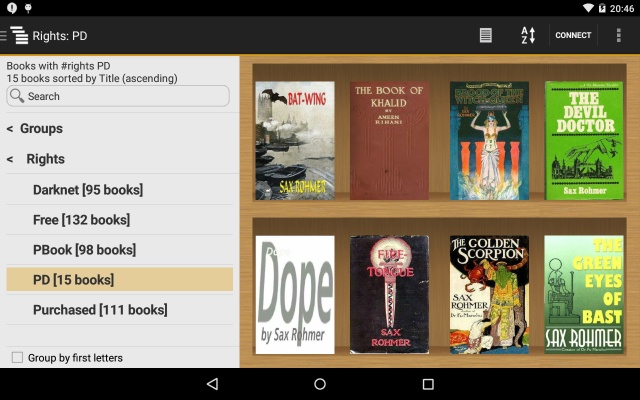Open The Book of Khalid cover
This screenshot has height=400, width=640.
(x=389, y=140)
